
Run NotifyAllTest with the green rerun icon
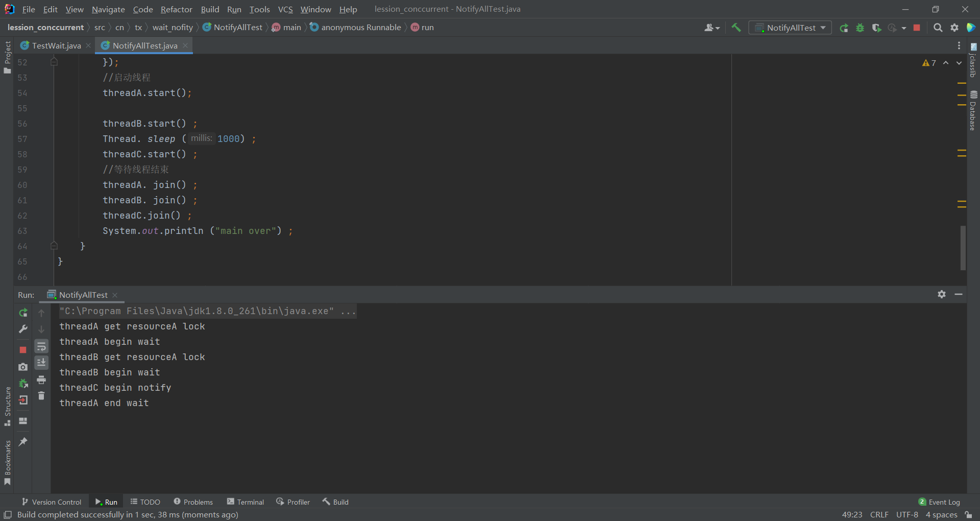point(844,28)
